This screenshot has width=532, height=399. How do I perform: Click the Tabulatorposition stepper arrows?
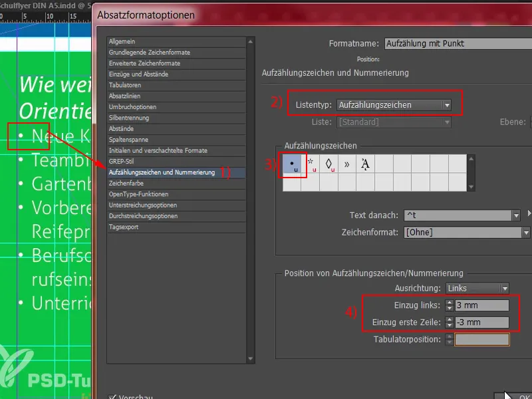coord(450,339)
